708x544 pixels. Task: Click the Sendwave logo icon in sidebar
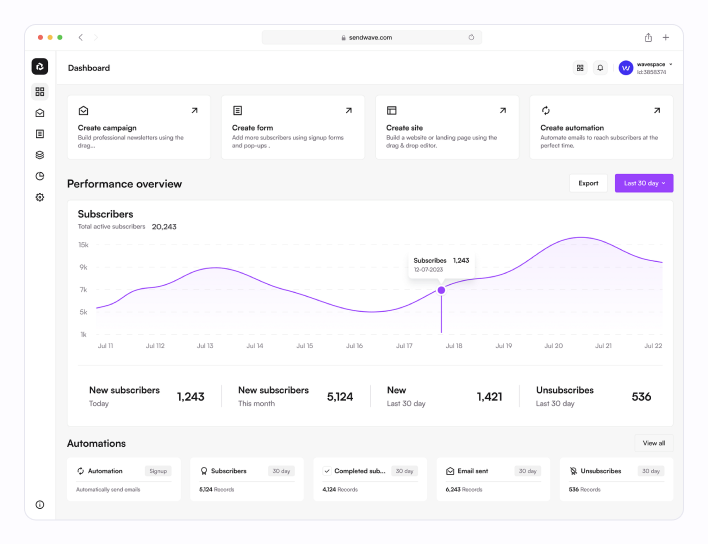click(x=40, y=66)
